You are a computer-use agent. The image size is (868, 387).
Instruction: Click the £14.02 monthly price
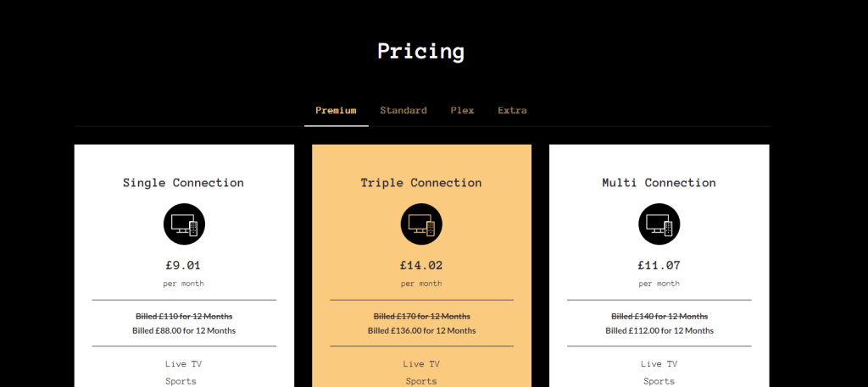tap(421, 265)
